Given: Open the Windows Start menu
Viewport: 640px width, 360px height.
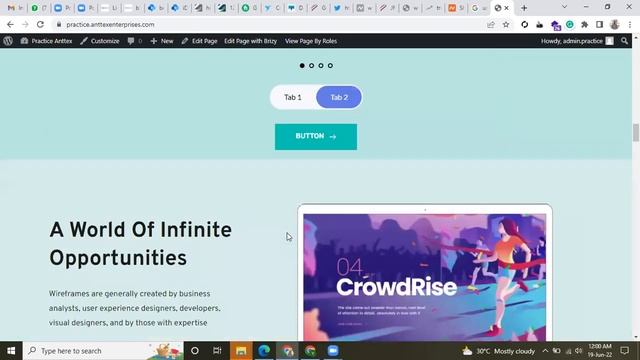Looking at the screenshot, I should coord(11,351).
